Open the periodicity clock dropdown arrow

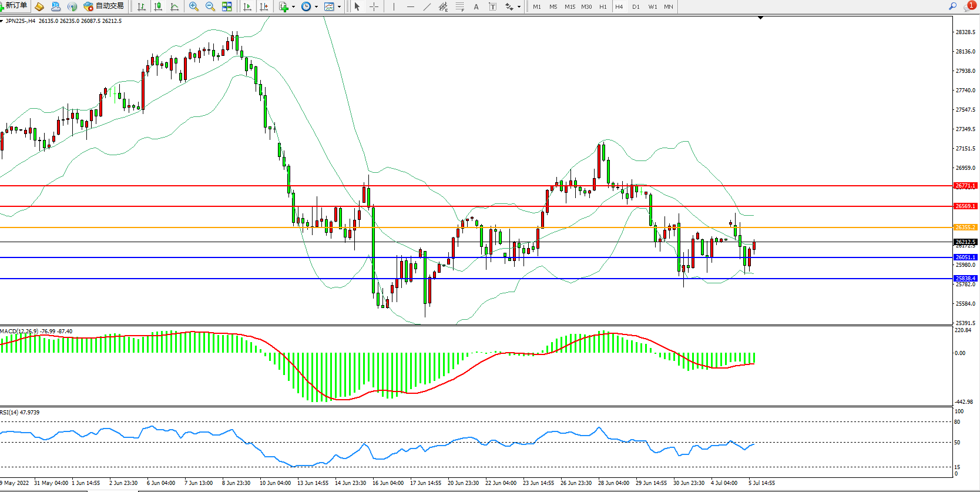tap(316, 7)
